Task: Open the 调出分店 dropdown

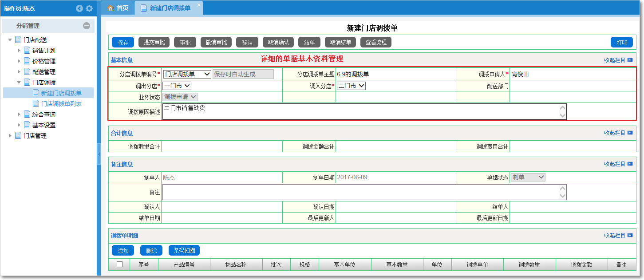Action: point(177,86)
